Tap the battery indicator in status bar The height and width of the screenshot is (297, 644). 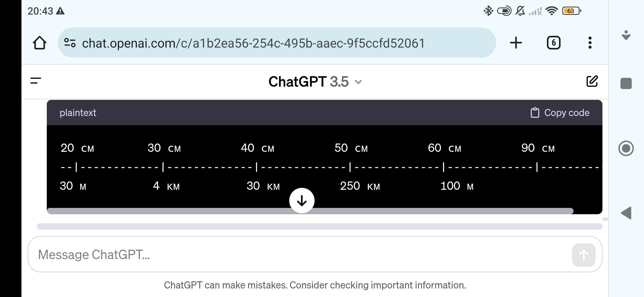(572, 11)
